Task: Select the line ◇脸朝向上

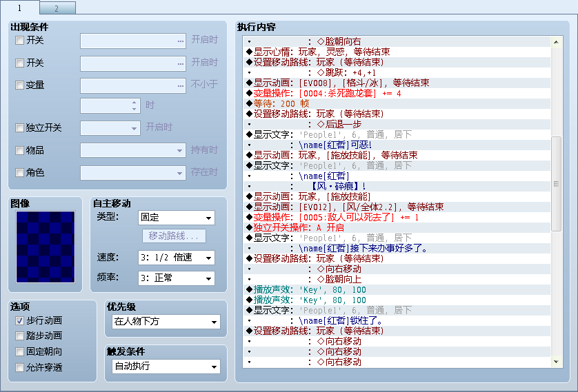Action: click(x=398, y=280)
